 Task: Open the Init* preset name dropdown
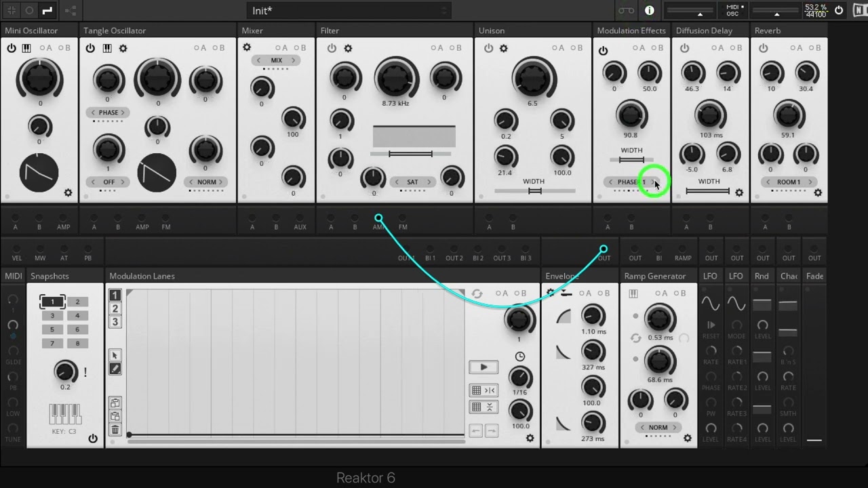point(349,11)
